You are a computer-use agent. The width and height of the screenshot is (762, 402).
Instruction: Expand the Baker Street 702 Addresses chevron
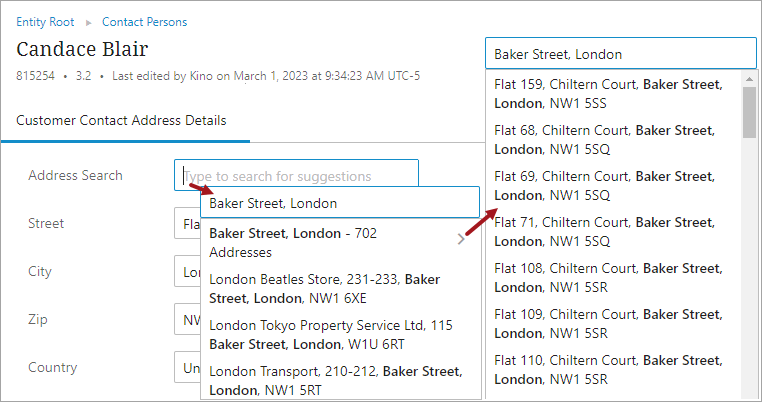point(461,239)
